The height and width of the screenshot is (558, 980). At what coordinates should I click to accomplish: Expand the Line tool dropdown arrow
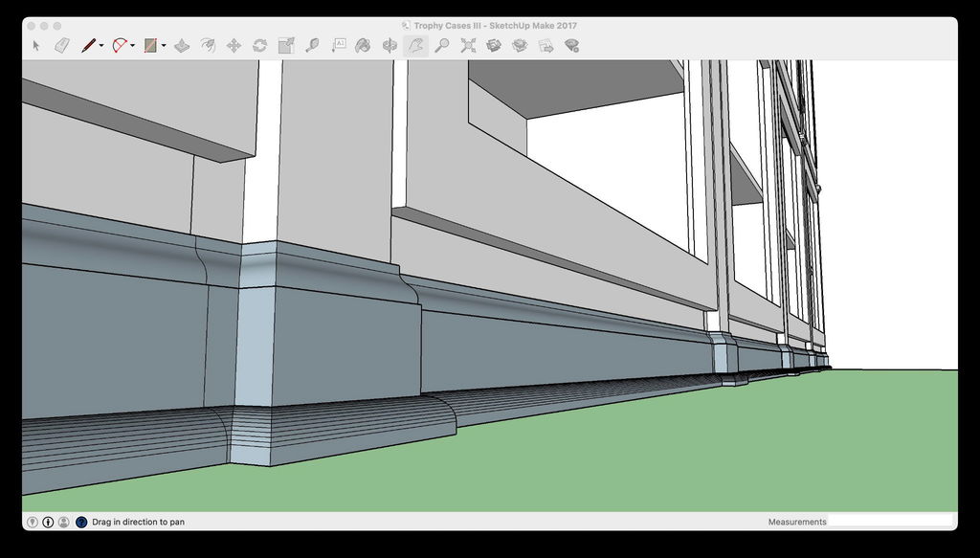point(100,46)
